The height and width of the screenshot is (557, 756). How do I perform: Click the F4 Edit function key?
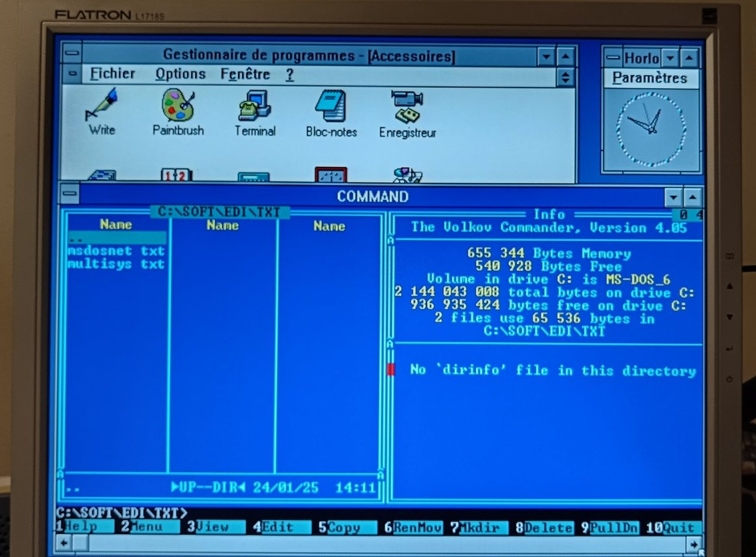point(281,527)
